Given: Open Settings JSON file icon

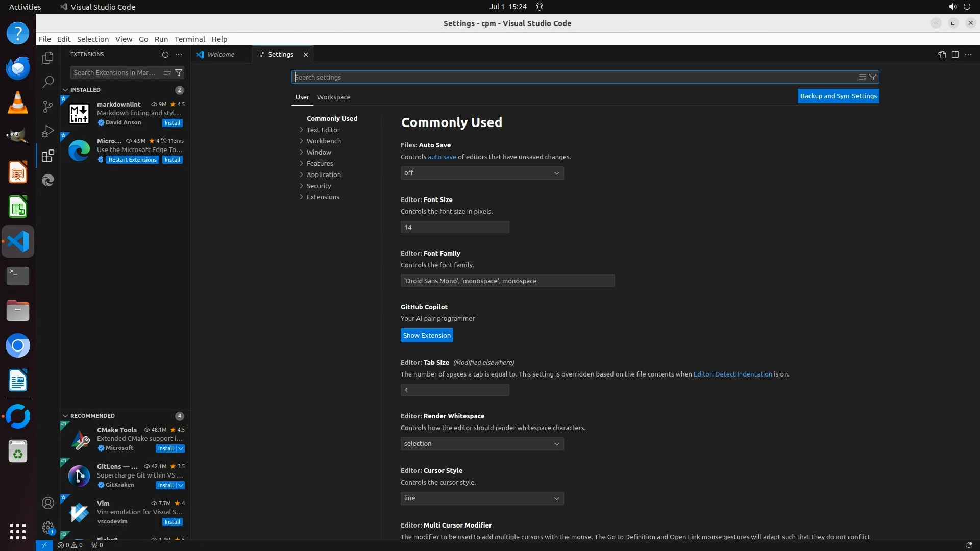Looking at the screenshot, I should [942, 55].
